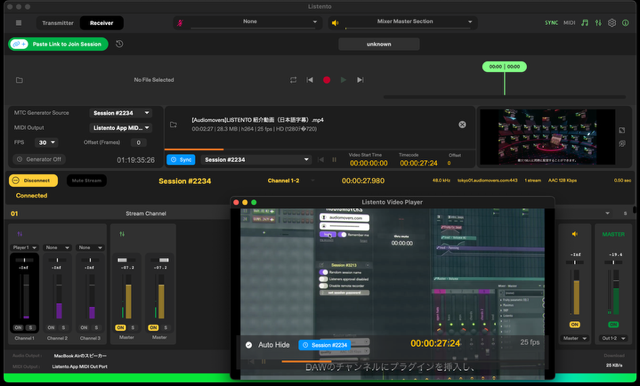Expand the Mixer Master Section dropdown
The height and width of the screenshot is (386, 640).
click(x=403, y=22)
